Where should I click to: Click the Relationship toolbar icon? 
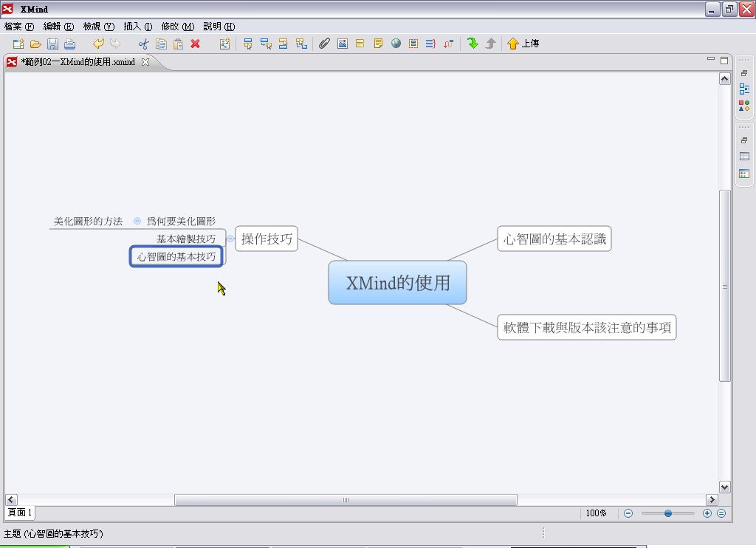pyautogui.click(x=448, y=44)
